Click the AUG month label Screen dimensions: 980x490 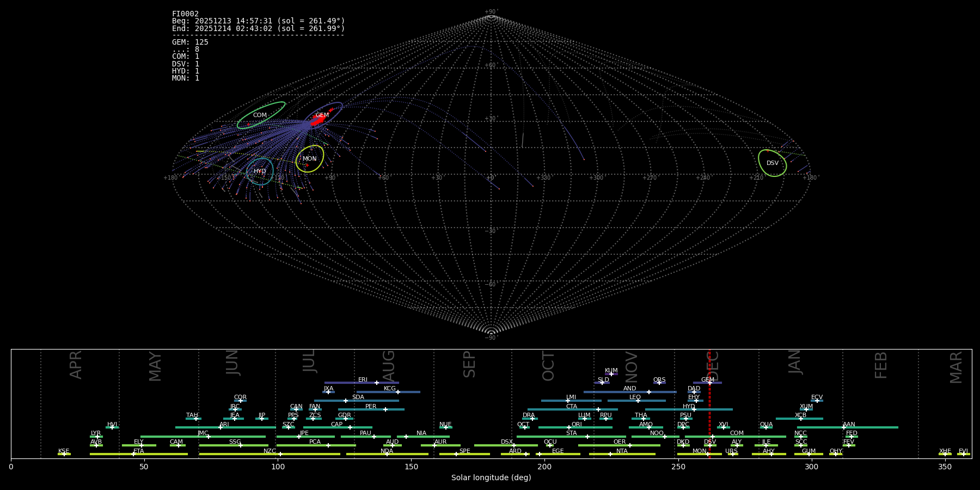point(389,366)
